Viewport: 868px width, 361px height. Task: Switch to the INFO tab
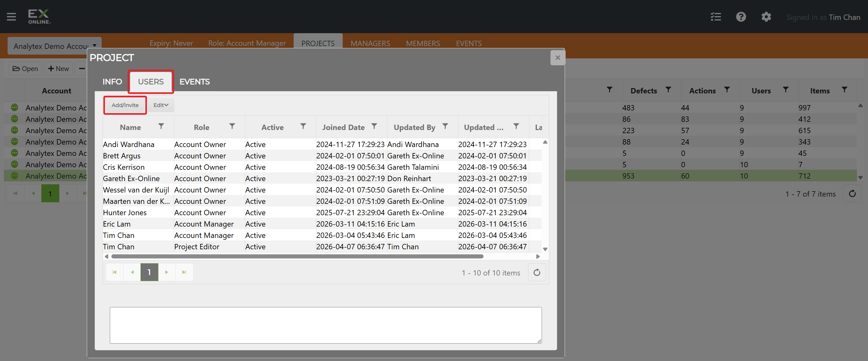(x=112, y=81)
